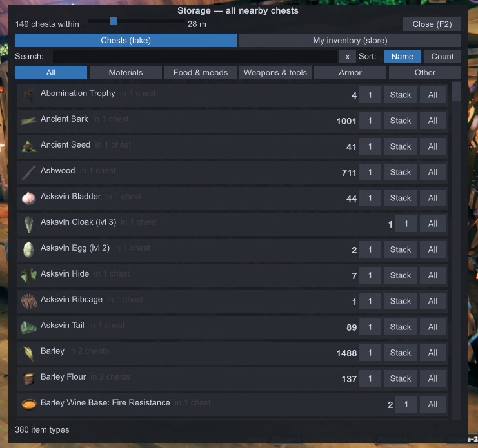
Task: Click the item list scrollbar thumb
Action: (456, 92)
